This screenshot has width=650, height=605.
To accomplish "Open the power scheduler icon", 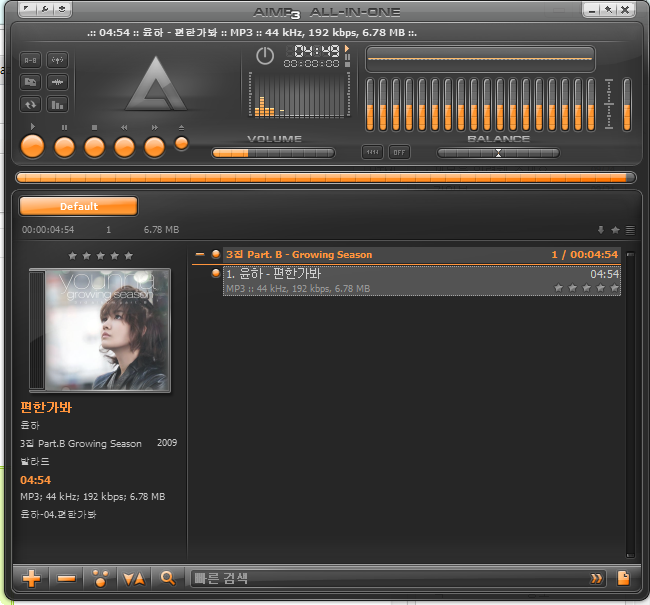I will pyautogui.click(x=265, y=56).
